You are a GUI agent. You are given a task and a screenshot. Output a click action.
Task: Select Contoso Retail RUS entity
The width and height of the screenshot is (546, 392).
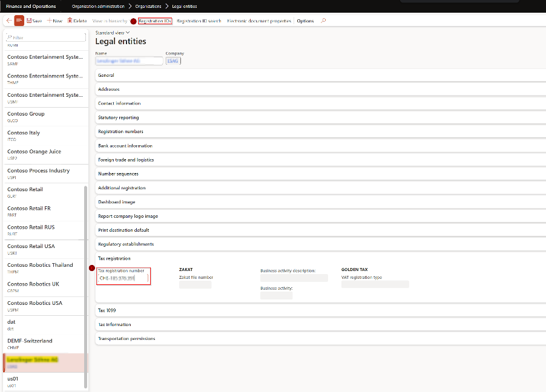point(44,230)
